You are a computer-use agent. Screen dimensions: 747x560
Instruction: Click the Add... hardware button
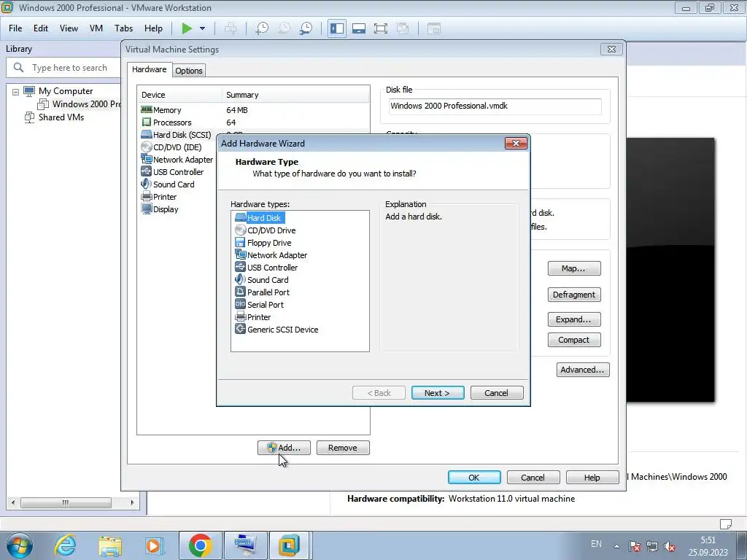tap(284, 448)
